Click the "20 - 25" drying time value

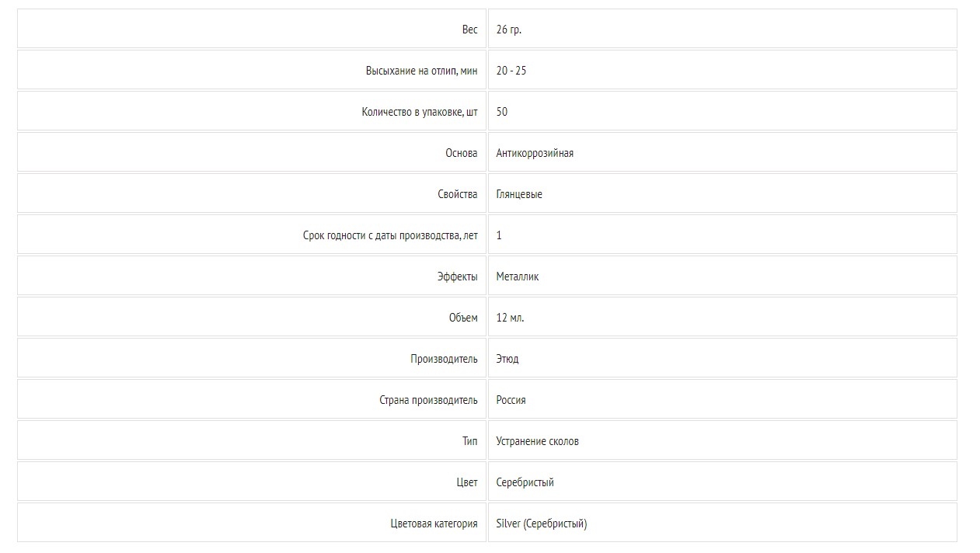[511, 71]
